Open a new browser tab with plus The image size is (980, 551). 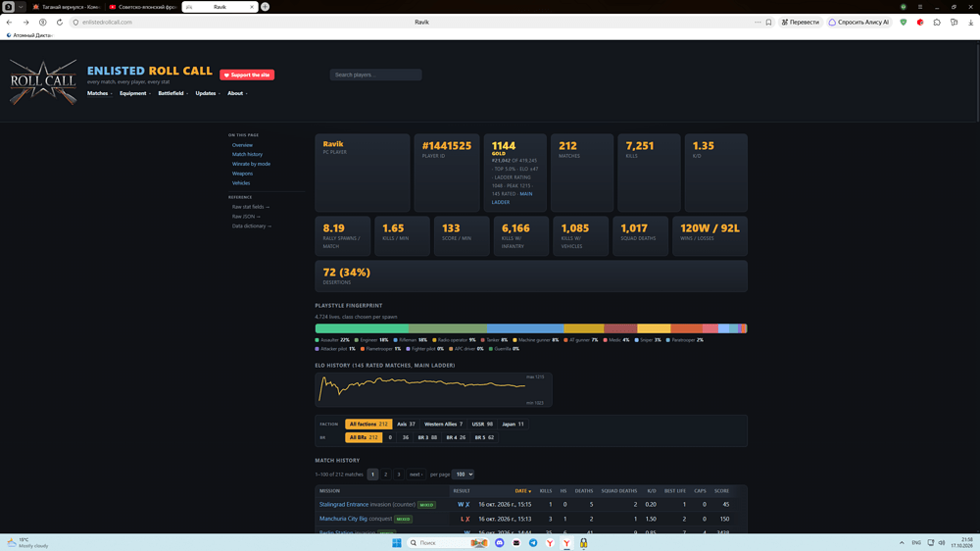[x=265, y=7]
